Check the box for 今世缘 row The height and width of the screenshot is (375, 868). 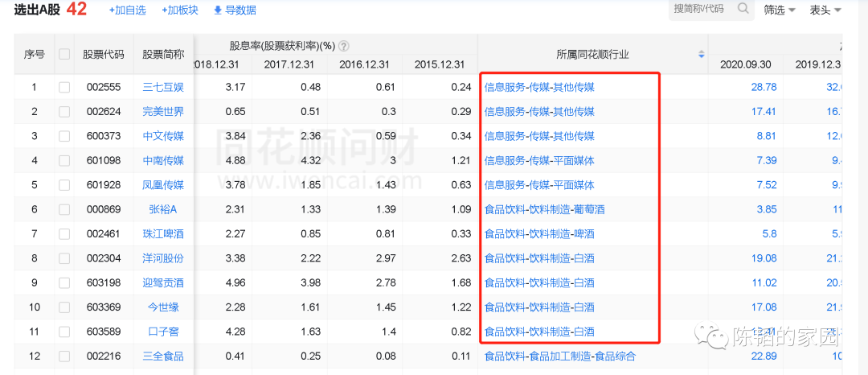click(64, 307)
